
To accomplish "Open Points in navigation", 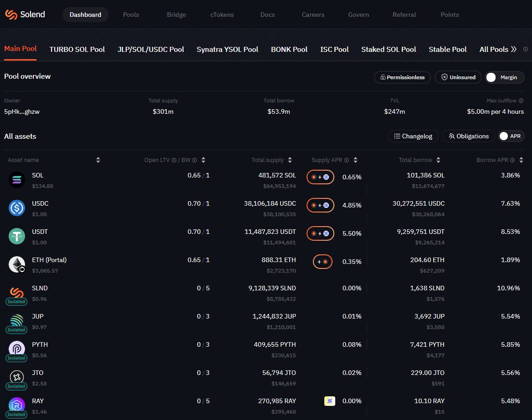I will tap(450, 15).
